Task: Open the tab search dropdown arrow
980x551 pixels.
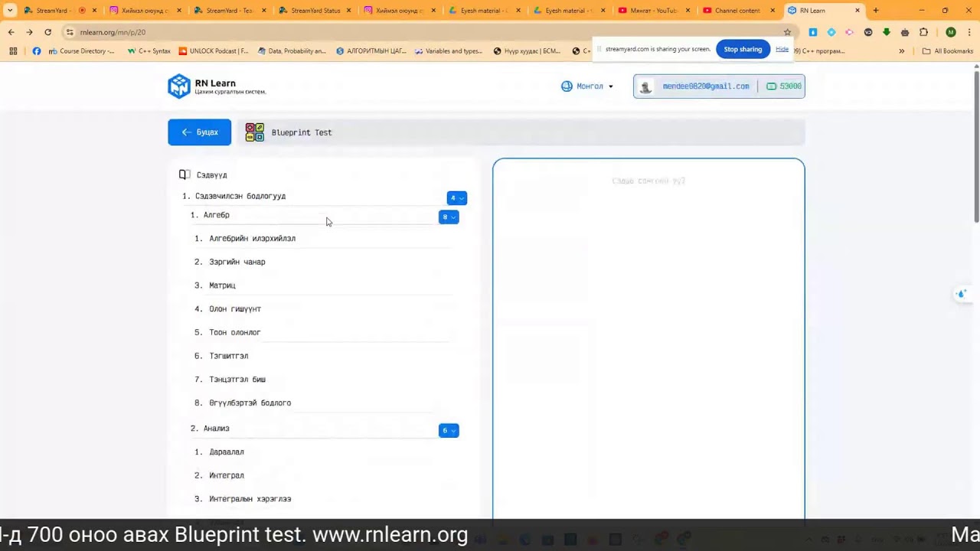Action: pos(10,11)
